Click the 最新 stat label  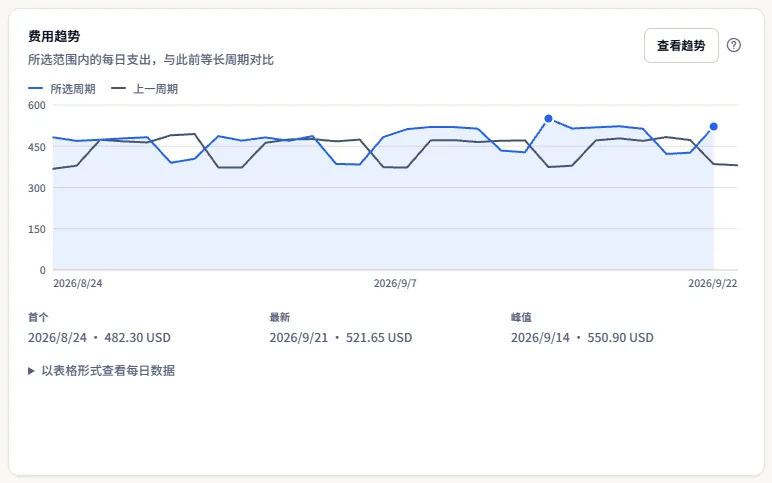[280, 317]
